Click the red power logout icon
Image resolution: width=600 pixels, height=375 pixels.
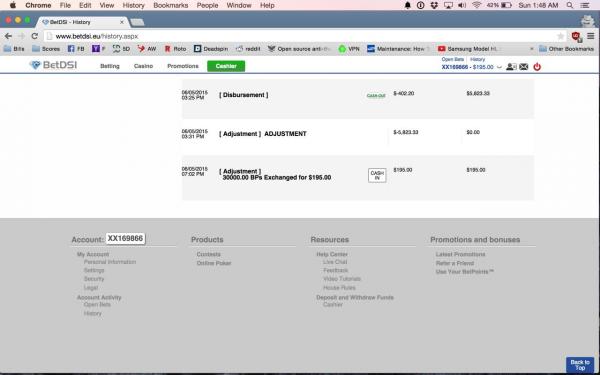point(537,67)
